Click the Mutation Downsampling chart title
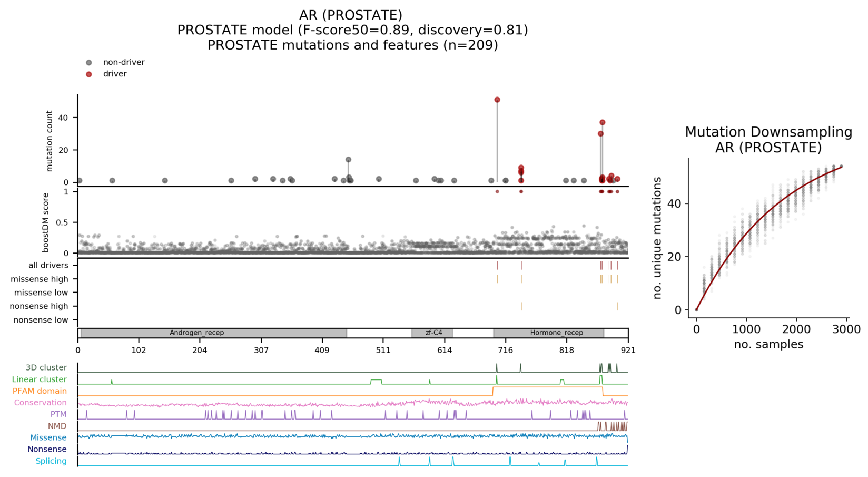This screenshot has width=868, height=477. [768, 140]
